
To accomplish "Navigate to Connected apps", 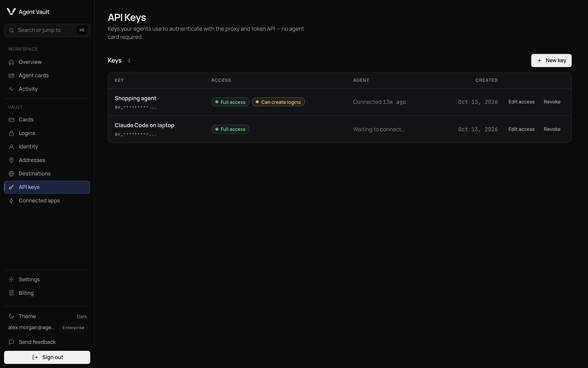I will 47,201.
